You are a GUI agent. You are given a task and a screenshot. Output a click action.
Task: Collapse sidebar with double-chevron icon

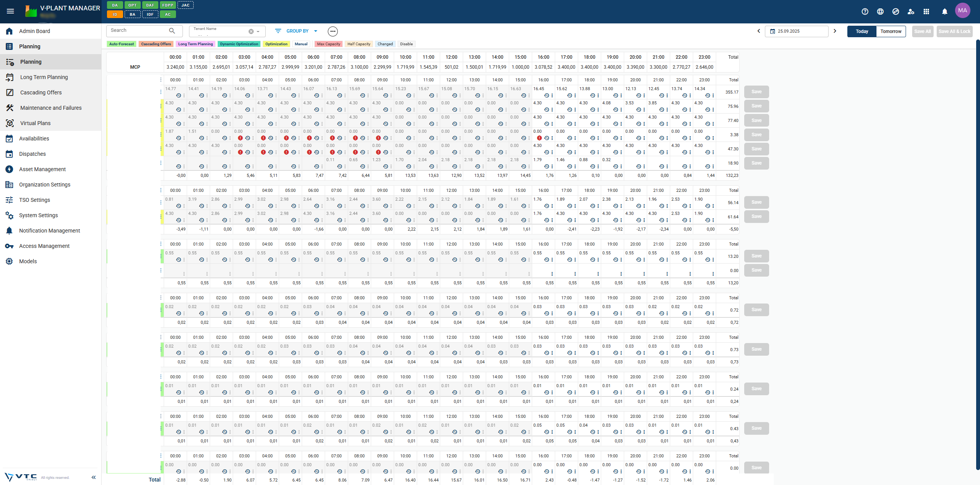click(x=94, y=477)
